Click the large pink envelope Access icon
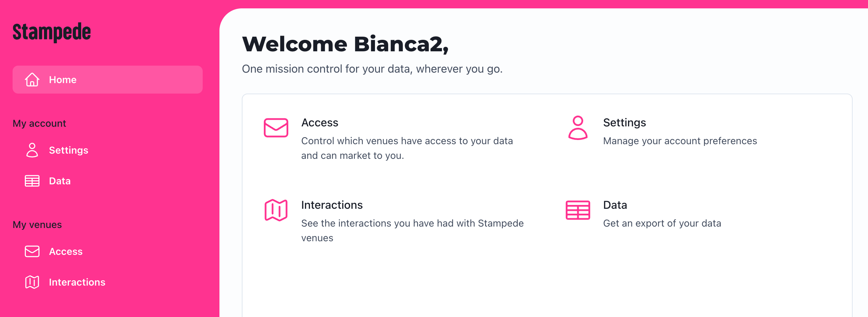Screen dimensions: 868x317 point(276,128)
